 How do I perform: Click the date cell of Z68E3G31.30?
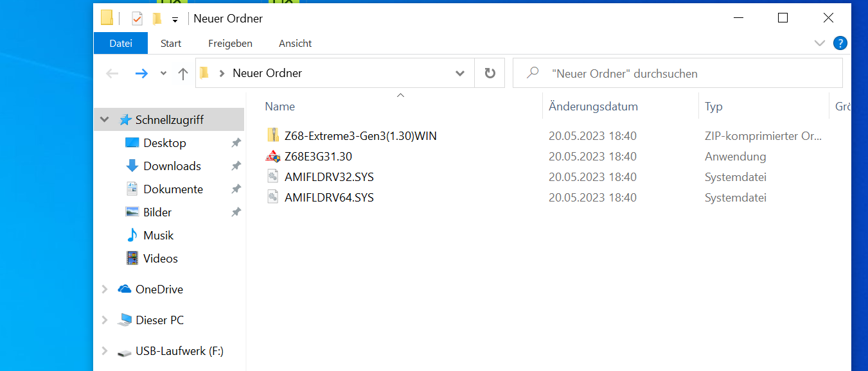click(592, 157)
